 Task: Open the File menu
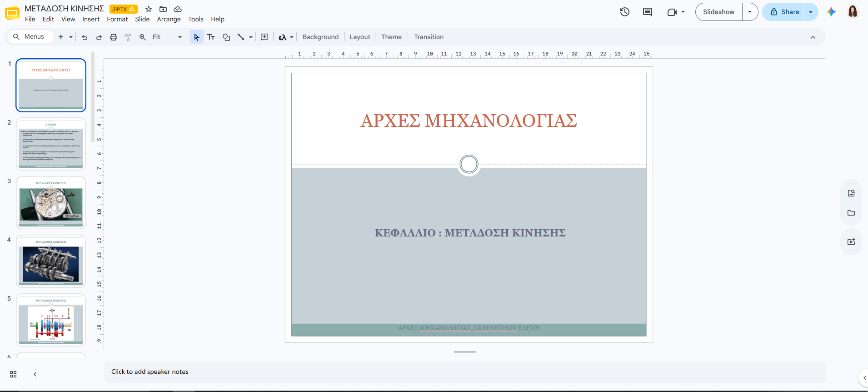pos(30,19)
